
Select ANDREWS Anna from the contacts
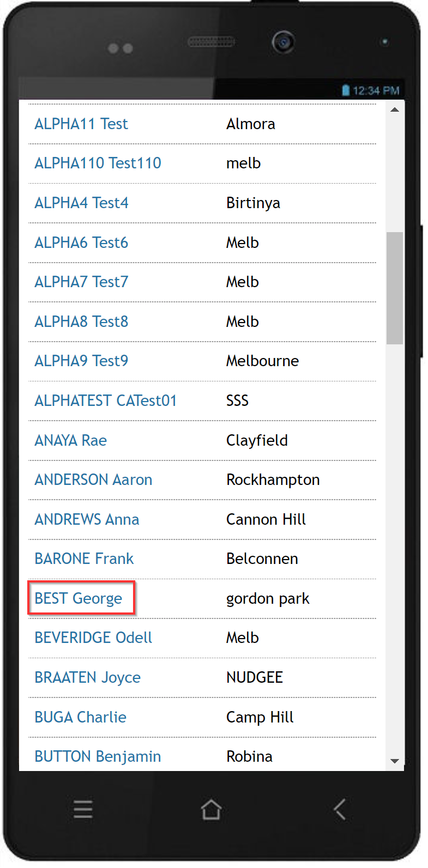tap(87, 519)
